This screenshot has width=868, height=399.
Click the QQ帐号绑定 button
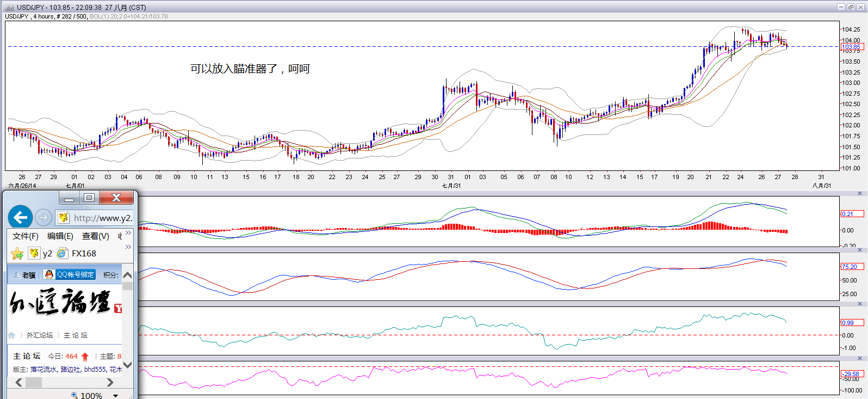click(70, 274)
